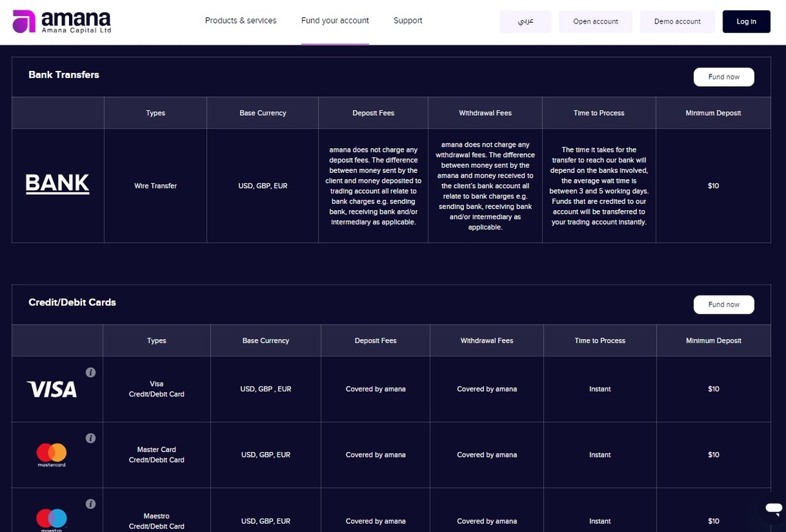Click the bank withdrawal fees description text
The height and width of the screenshot is (532, 786).
(485, 186)
